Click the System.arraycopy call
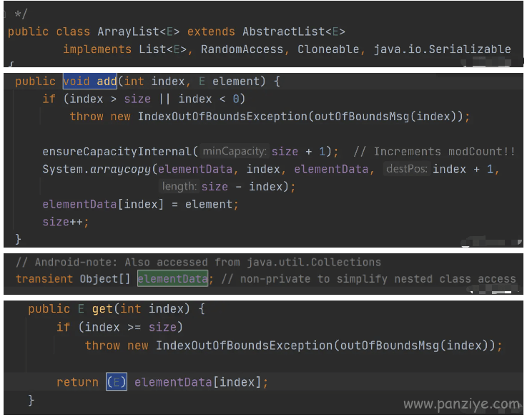527x420 pixels. [x=97, y=169]
